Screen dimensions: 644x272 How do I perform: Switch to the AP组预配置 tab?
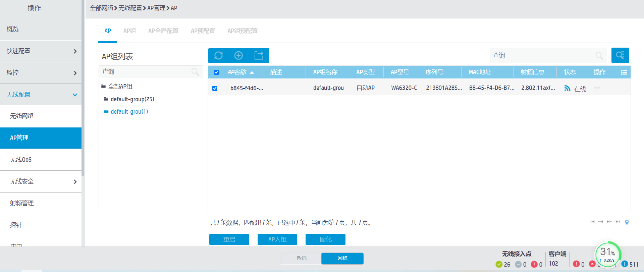click(x=243, y=31)
